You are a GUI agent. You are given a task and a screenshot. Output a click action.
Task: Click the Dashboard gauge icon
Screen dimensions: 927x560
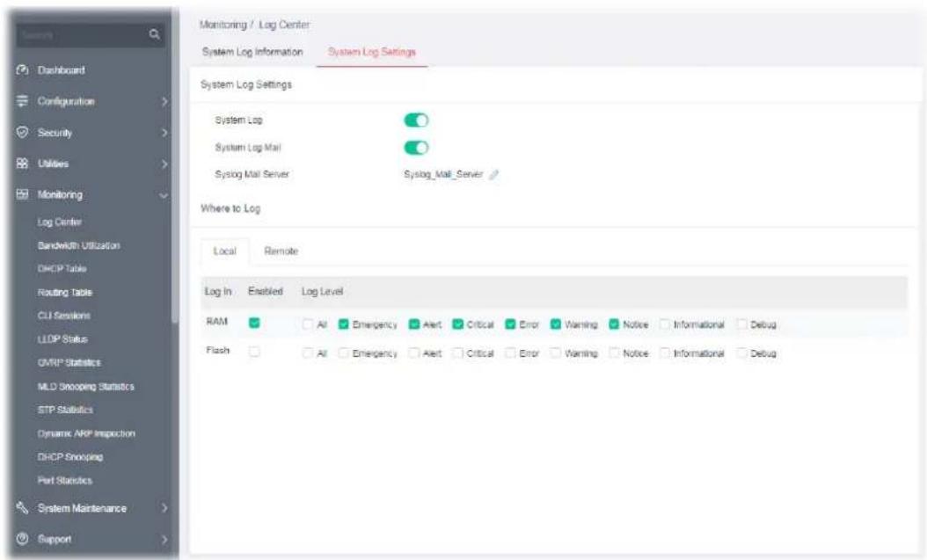pos(23,69)
